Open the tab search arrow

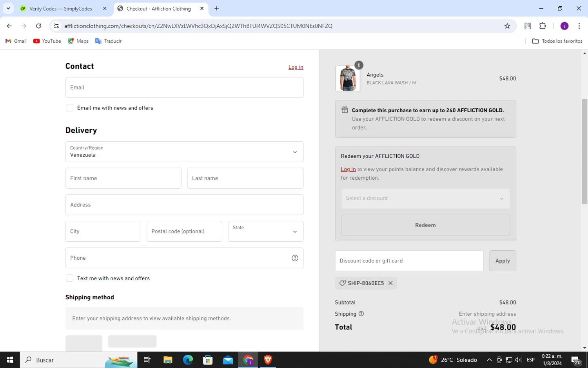point(8,8)
